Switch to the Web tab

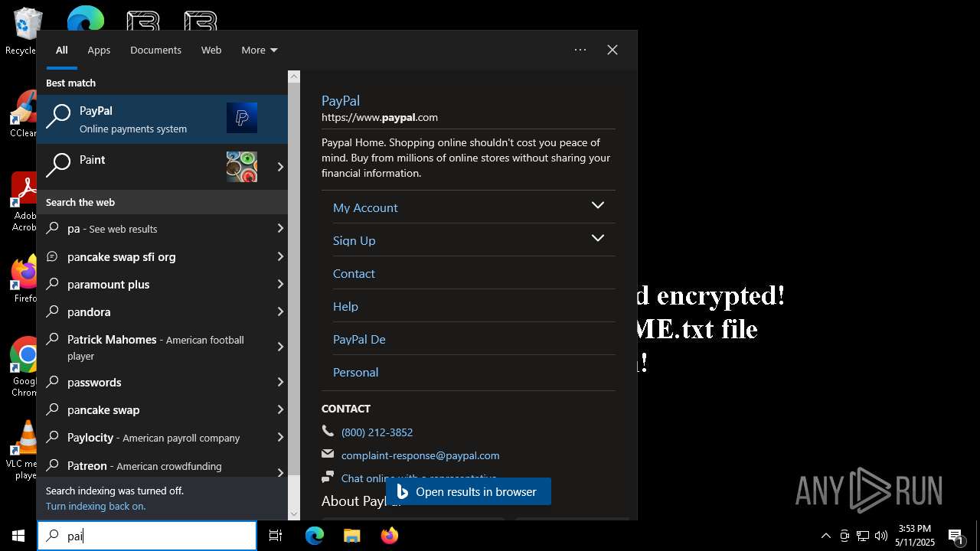point(211,50)
